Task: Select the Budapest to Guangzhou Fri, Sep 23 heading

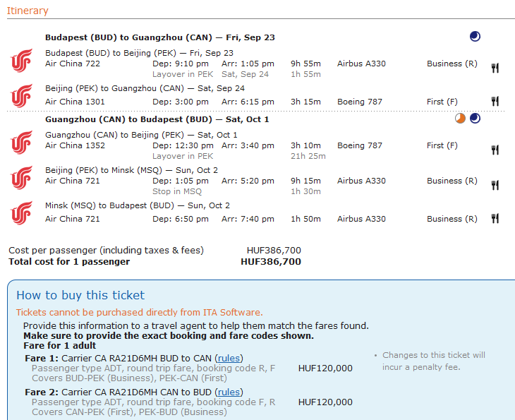Action: 159,37
